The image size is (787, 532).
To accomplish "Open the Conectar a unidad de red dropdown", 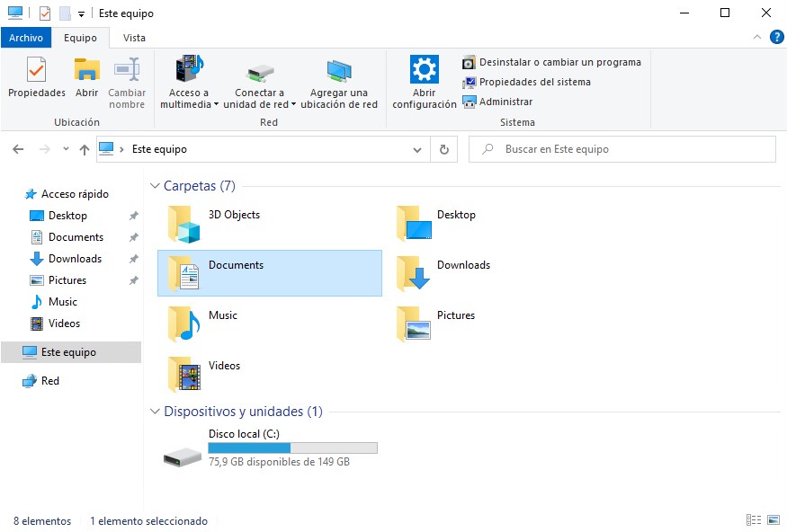I will [293, 105].
